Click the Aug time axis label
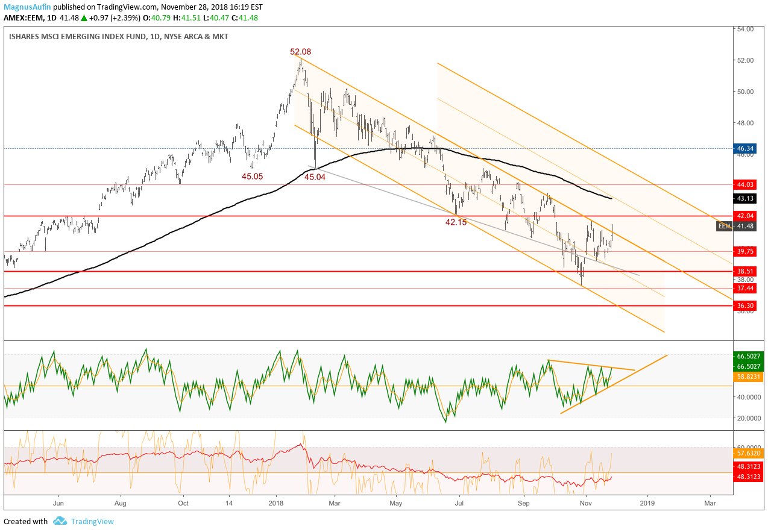 pyautogui.click(x=120, y=502)
